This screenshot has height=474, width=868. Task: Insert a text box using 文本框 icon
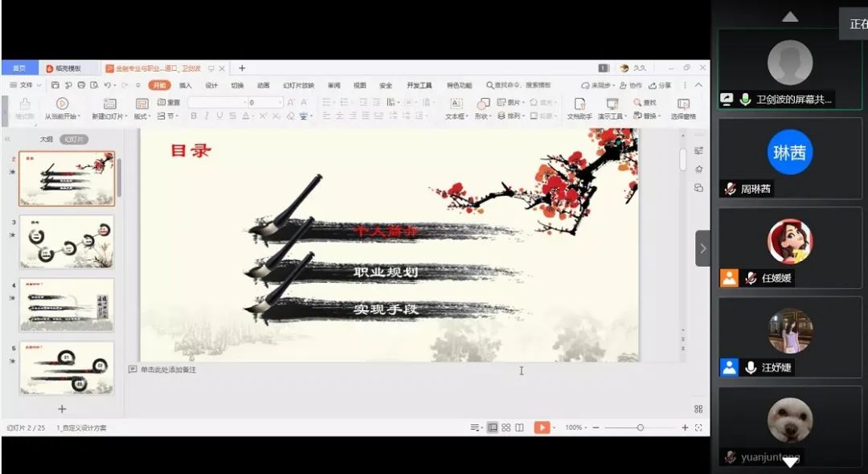click(x=457, y=105)
